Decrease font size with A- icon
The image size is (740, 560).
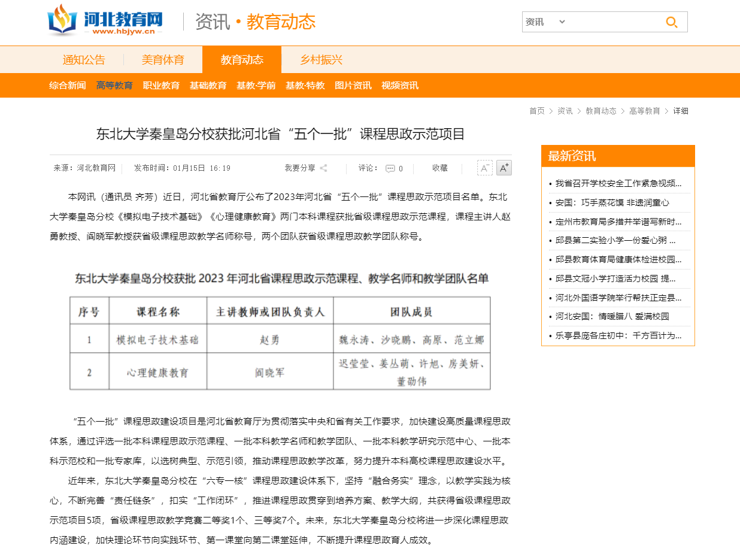[485, 168]
